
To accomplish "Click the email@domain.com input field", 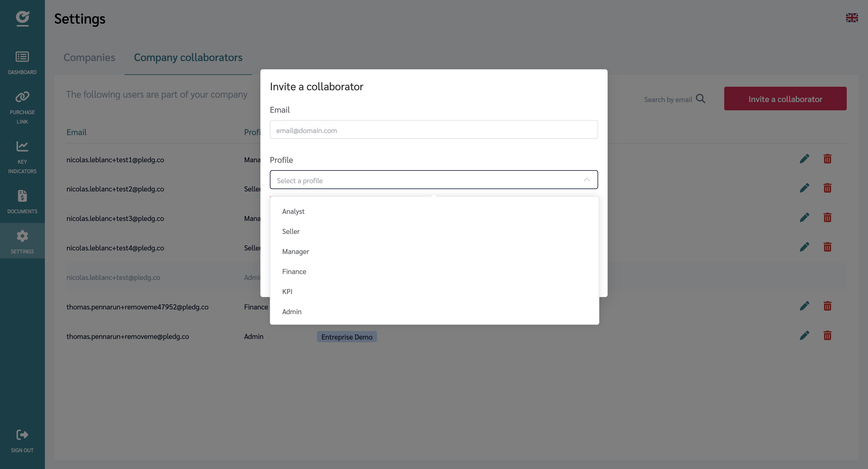I will click(x=434, y=130).
